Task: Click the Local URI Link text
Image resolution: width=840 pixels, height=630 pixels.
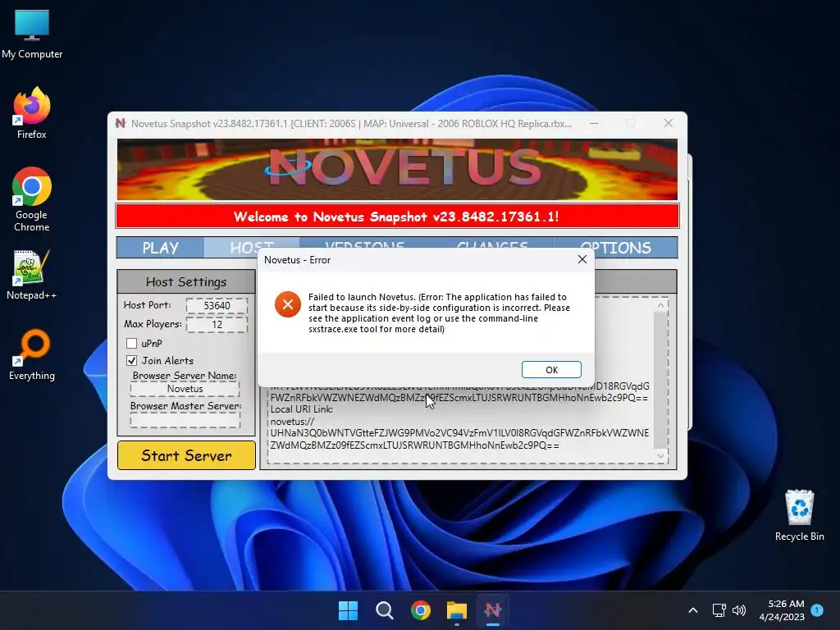Action: pyautogui.click(x=302, y=409)
